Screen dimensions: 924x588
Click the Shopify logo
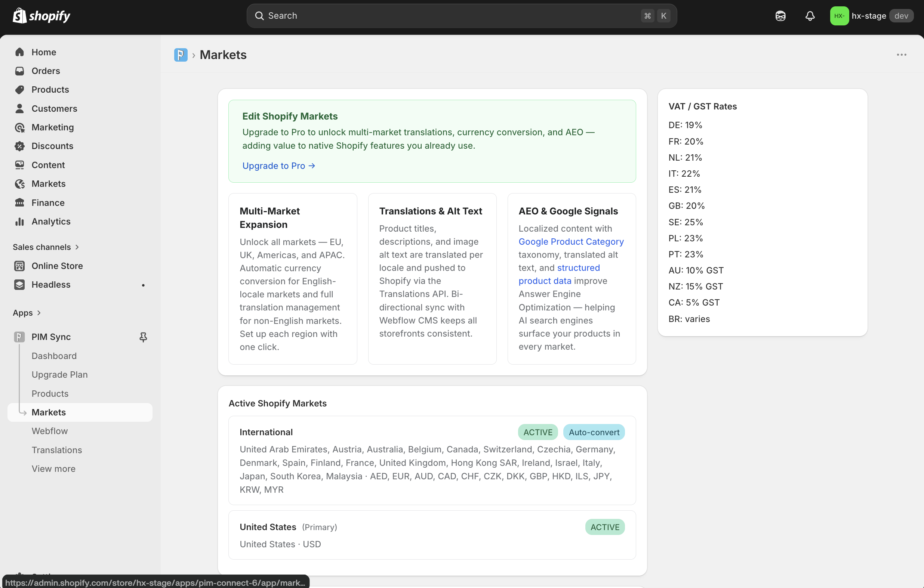(41, 16)
